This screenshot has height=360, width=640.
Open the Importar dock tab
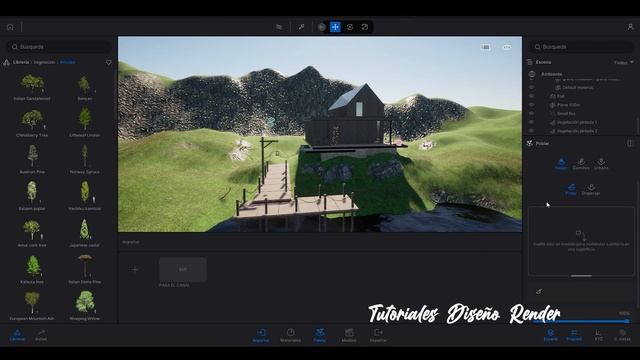(261, 335)
